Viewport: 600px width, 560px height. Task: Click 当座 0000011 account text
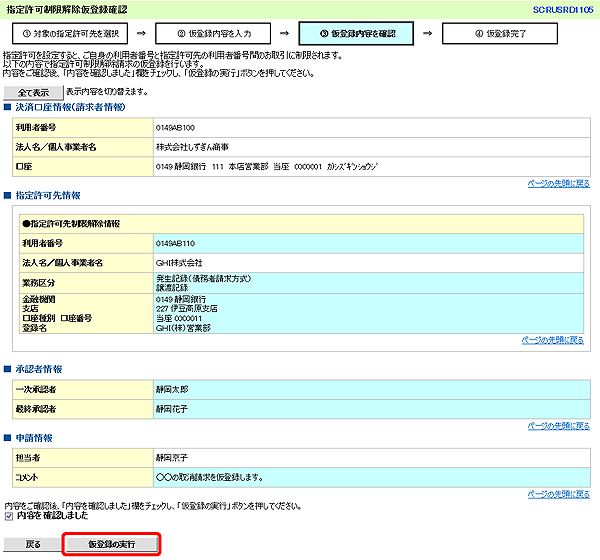coord(179,318)
